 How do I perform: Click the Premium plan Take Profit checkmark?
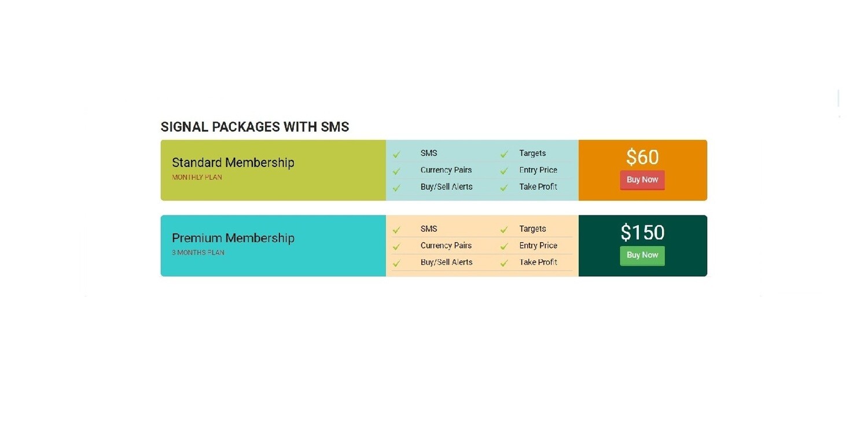[504, 264]
